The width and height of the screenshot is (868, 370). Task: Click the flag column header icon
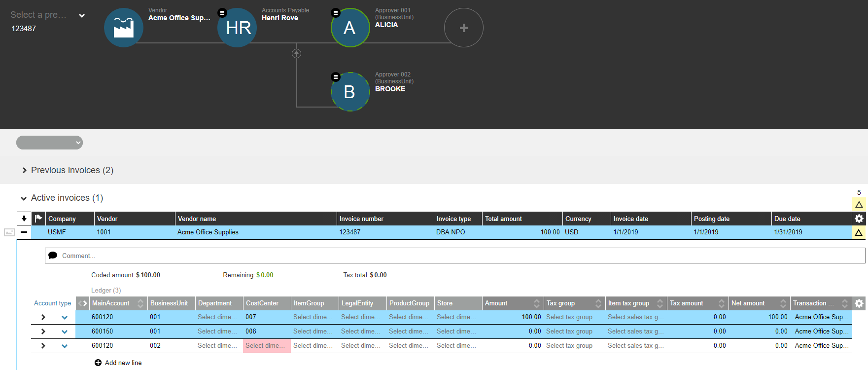(38, 219)
